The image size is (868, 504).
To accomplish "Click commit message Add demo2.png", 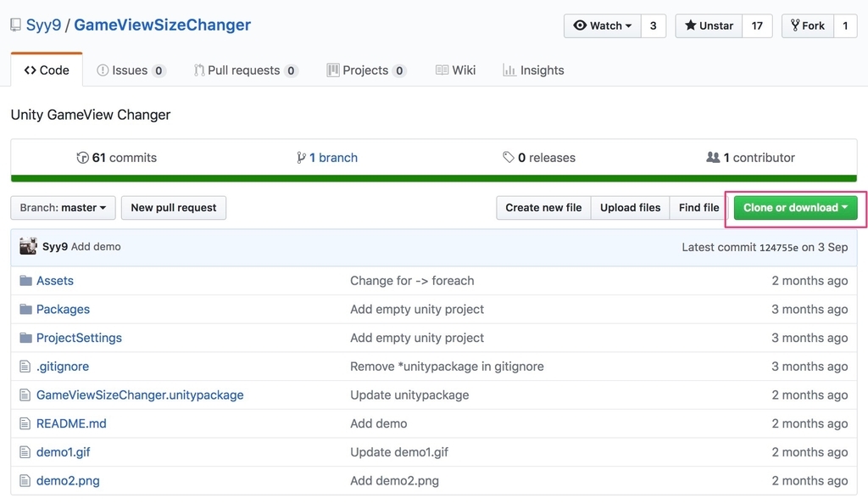I will click(395, 481).
